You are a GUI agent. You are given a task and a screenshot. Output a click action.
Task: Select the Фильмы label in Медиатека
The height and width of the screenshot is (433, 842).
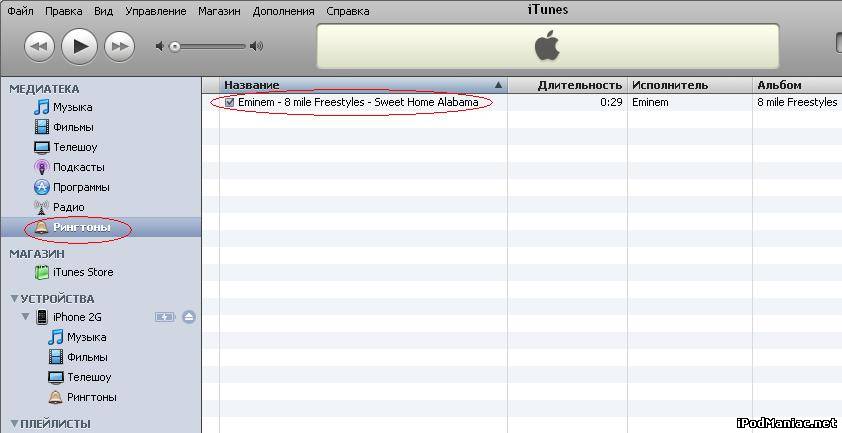coord(73,127)
